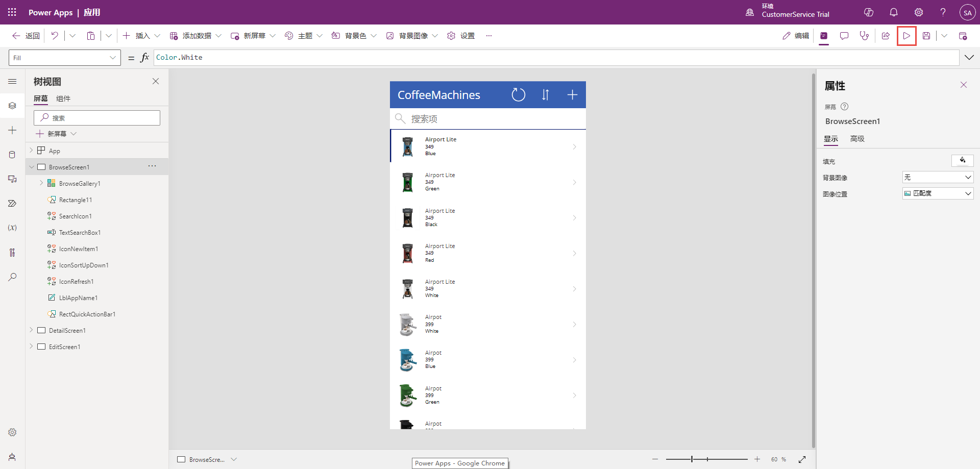Click the 编辑 button
The image size is (980, 469).
796,36
